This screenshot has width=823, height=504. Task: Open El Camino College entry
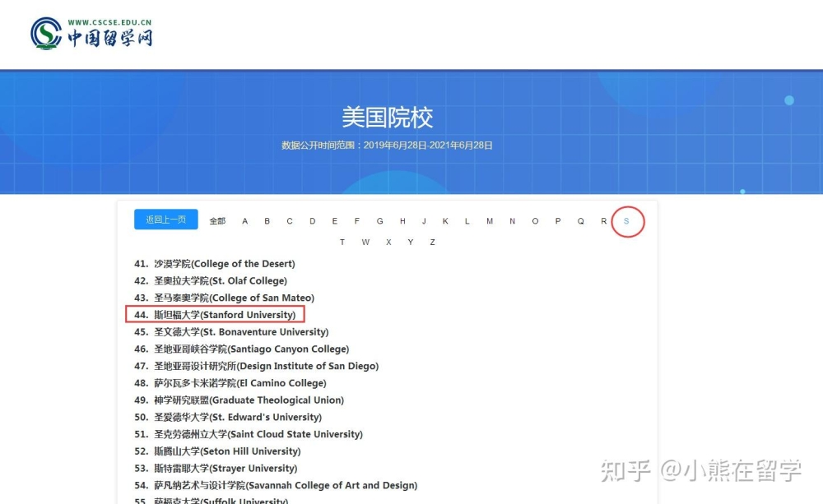[230, 383]
